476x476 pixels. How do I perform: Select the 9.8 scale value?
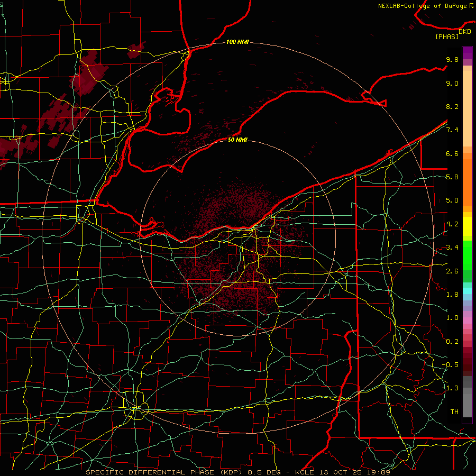point(452,59)
